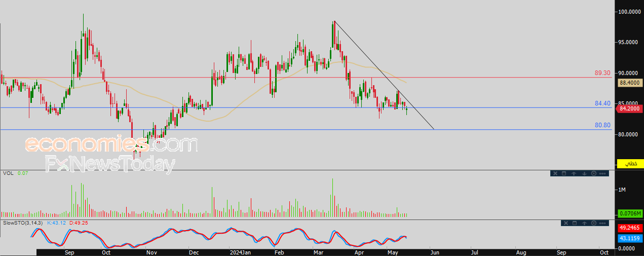The image size is (644, 256).
Task: Click the 80.0000 price axis label
Action: (629, 134)
